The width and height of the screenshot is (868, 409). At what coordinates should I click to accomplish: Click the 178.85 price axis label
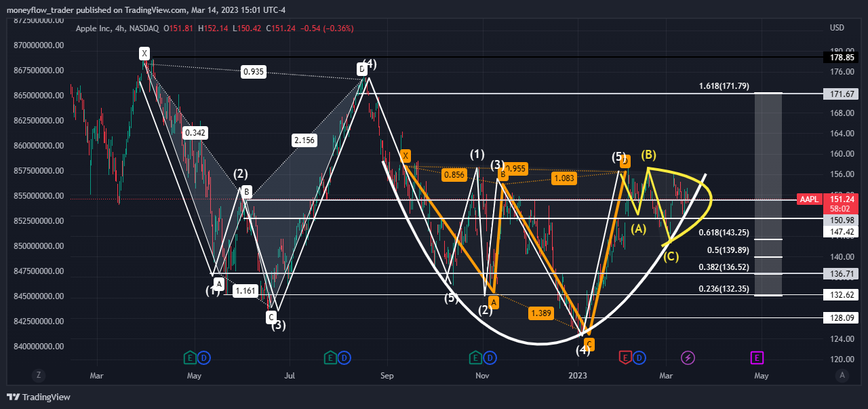click(x=842, y=58)
